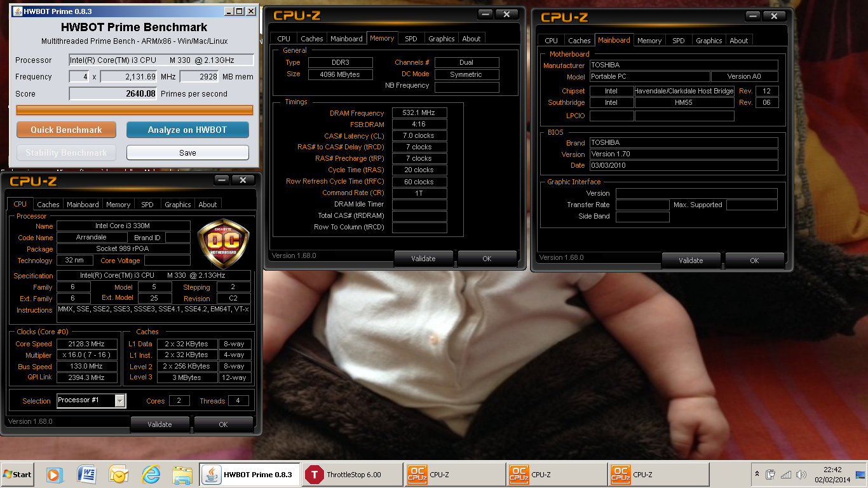Screen dimensions: 868x488
Task: Open Caches tab in Memory window
Action: [312, 39]
